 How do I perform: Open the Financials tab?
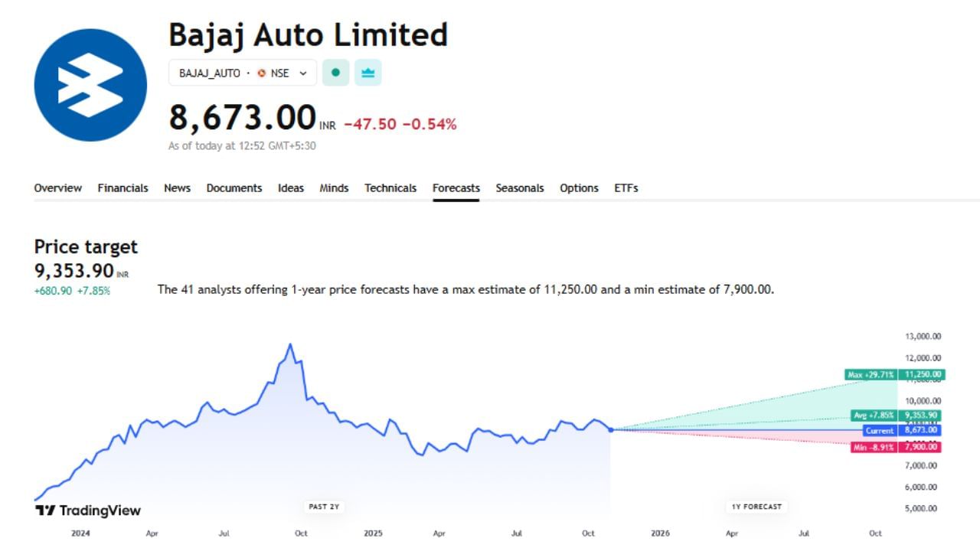(122, 188)
